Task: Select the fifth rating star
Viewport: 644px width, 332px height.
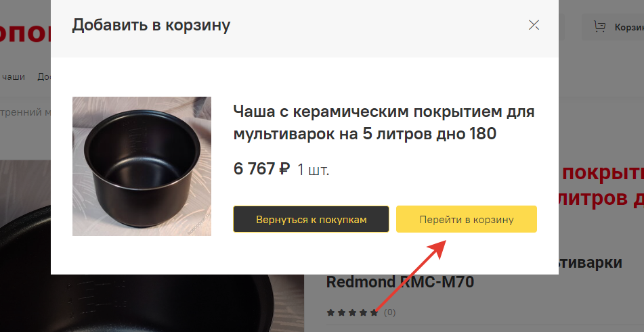Action: 374,313
